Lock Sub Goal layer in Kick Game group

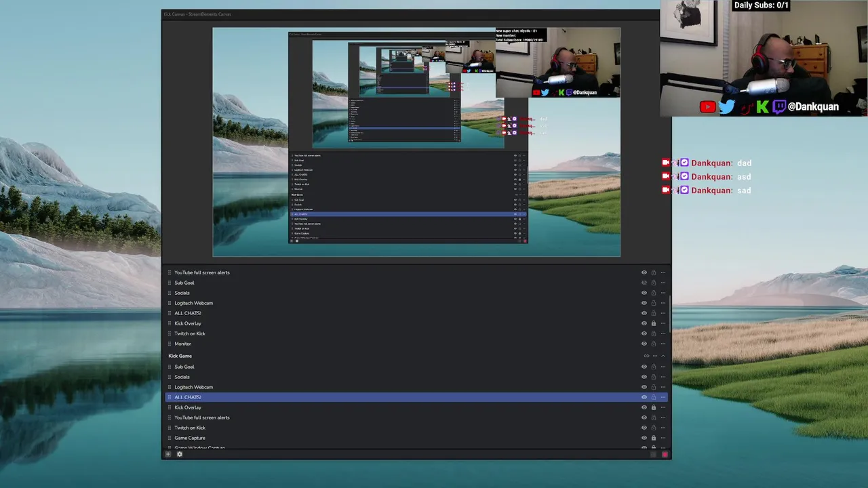(654, 367)
